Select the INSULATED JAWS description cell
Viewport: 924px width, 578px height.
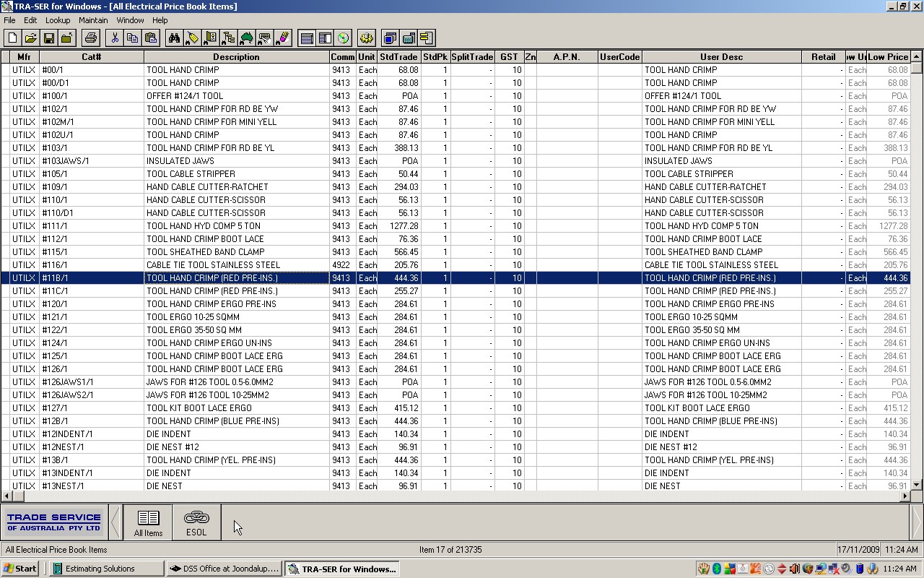coord(237,161)
